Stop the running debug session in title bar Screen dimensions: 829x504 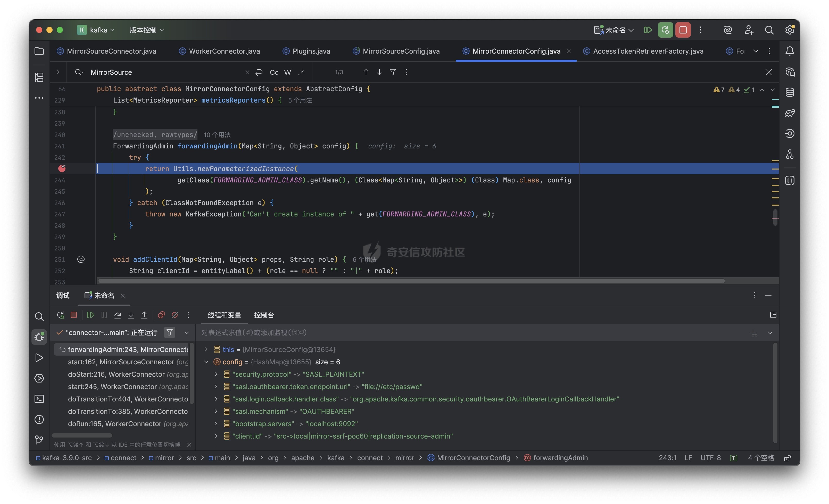pos(683,30)
